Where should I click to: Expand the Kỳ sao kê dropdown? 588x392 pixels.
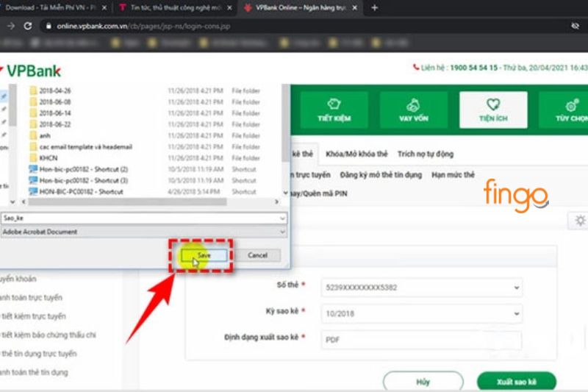coord(421,313)
